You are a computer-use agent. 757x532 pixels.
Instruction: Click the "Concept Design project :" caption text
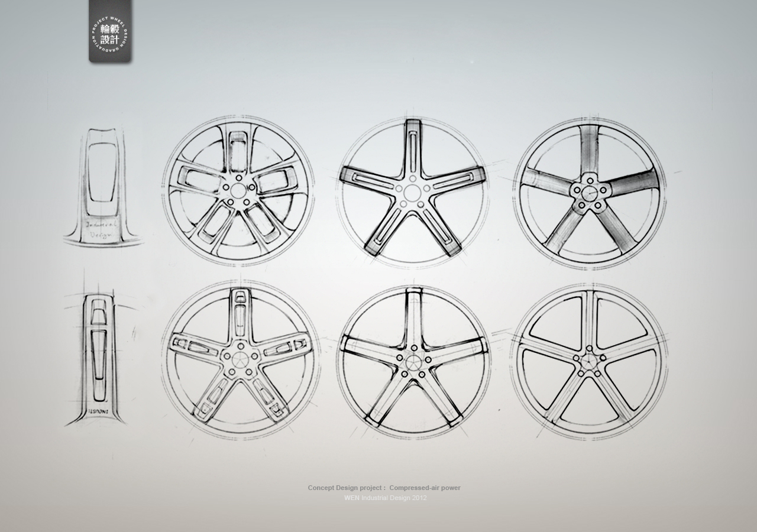click(x=347, y=488)
